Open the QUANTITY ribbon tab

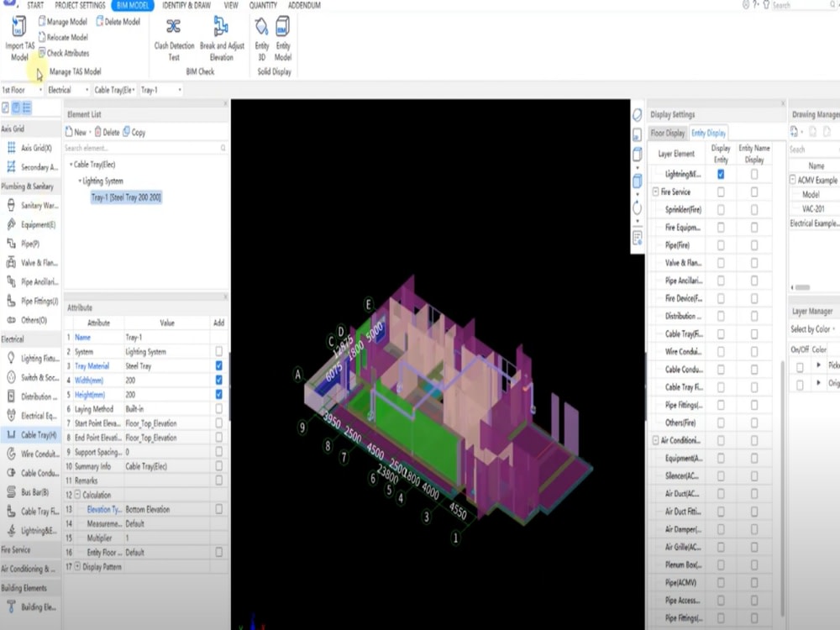pyautogui.click(x=263, y=5)
